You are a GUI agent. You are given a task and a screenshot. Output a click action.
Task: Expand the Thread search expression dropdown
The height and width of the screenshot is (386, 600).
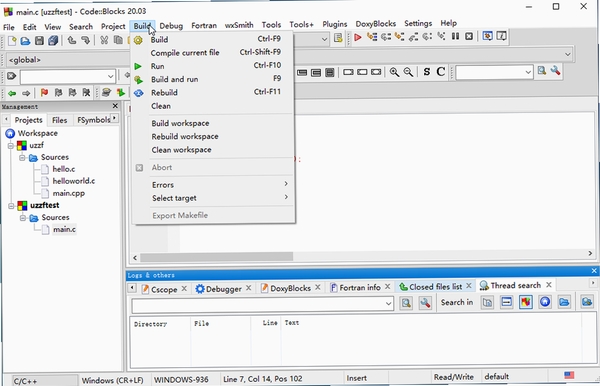coord(388,304)
